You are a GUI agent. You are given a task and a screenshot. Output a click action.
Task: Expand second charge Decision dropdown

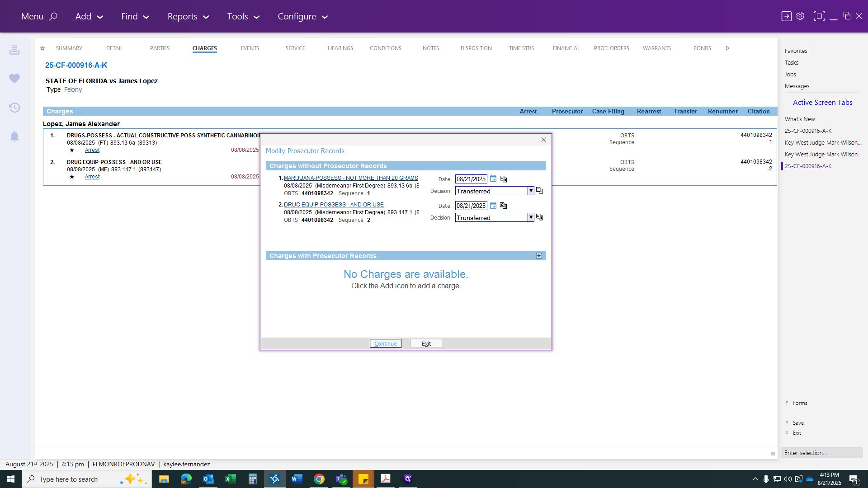(x=531, y=218)
